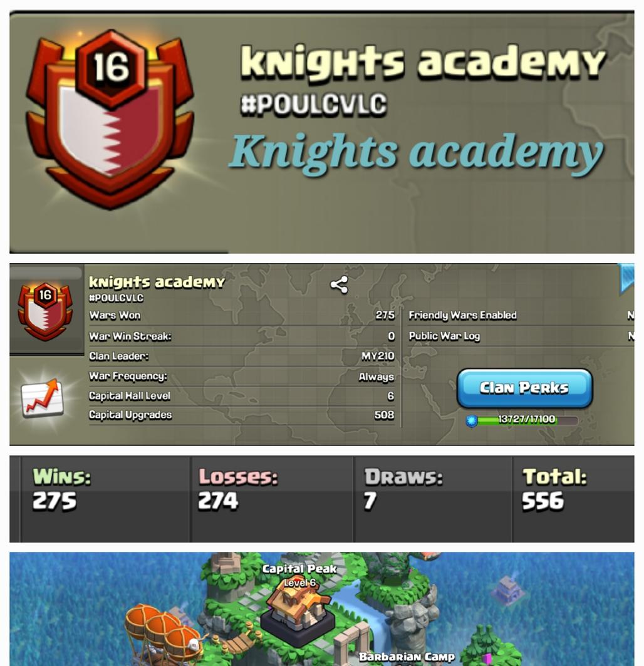Open the Clan Perks button
Image resolution: width=644 pixels, height=666 pixels.
[x=524, y=388]
